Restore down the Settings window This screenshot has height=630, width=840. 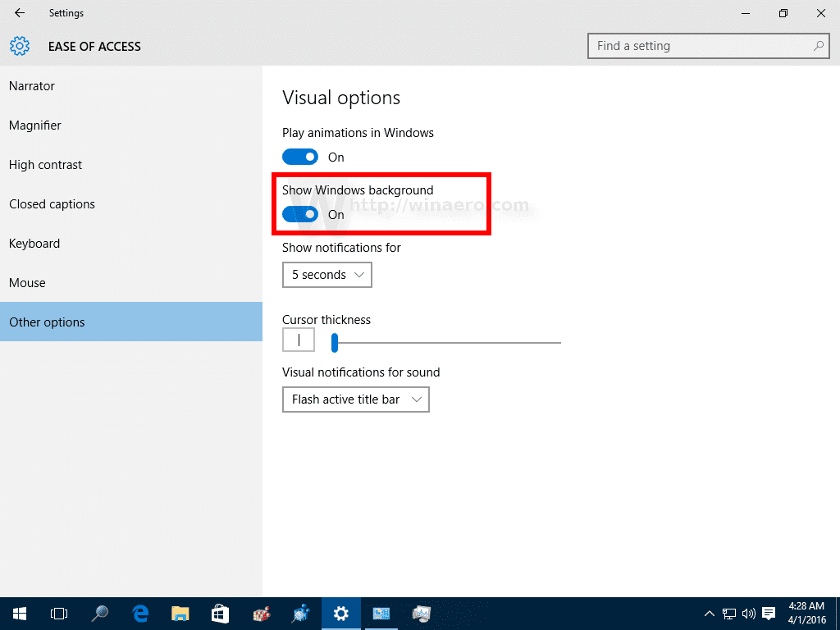pos(783,13)
